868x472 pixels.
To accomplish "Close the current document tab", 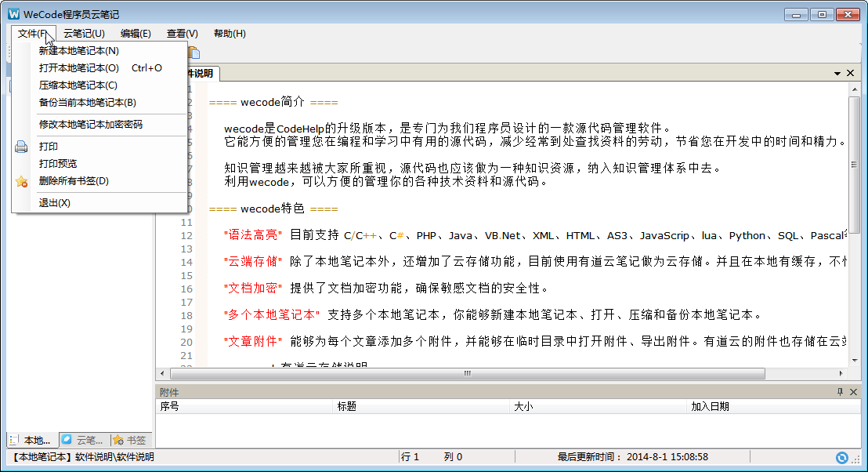I will 850,73.
